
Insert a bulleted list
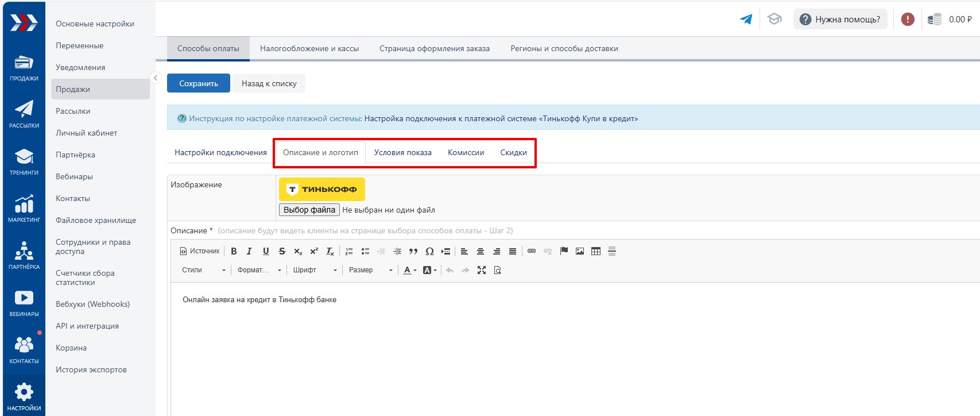pyautogui.click(x=365, y=251)
